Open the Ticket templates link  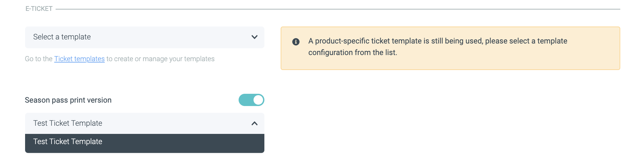click(79, 59)
